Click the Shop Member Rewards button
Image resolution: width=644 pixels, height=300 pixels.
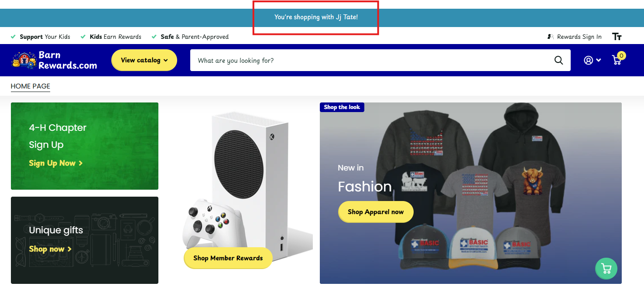coord(228,258)
